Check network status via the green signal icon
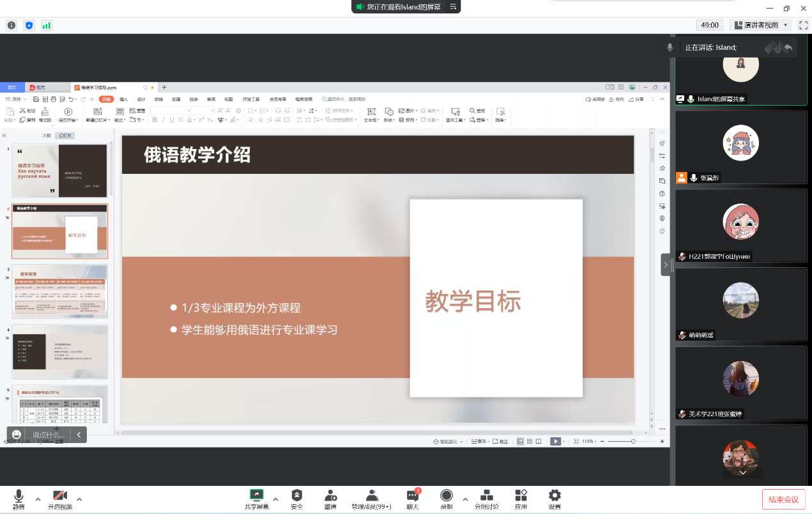This screenshot has width=812, height=514. click(x=47, y=26)
